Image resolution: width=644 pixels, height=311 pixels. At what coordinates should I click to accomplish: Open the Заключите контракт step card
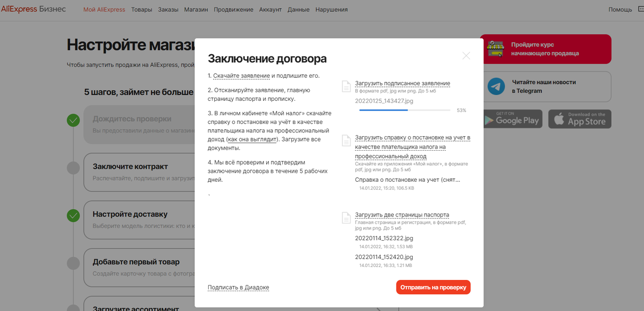pos(138,172)
